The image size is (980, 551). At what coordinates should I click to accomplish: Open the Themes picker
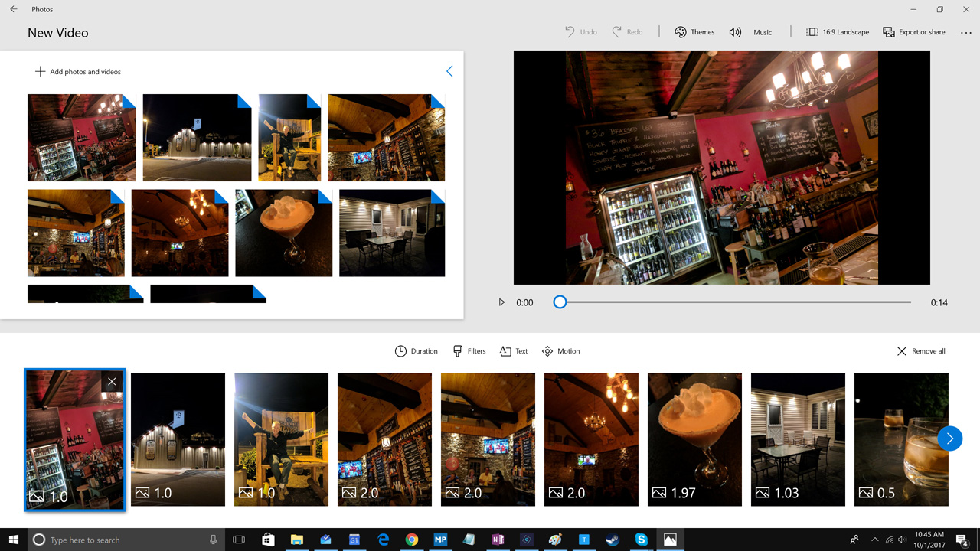[x=694, y=31]
